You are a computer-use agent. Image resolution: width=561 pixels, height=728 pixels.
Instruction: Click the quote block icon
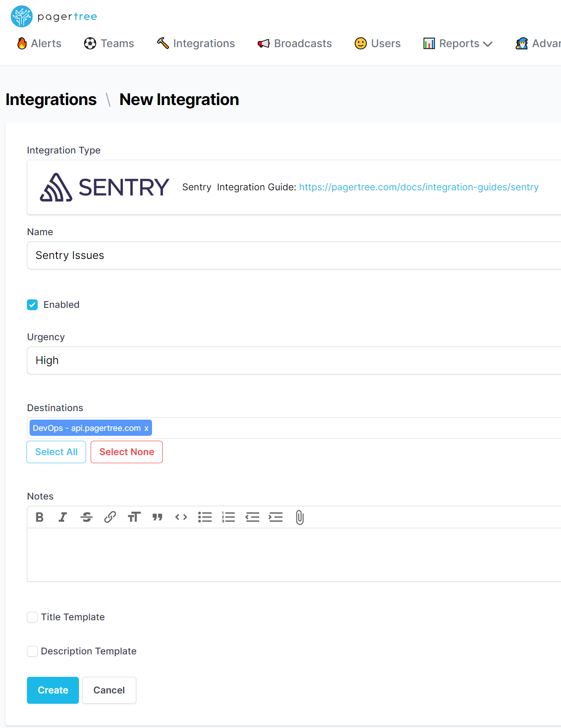157,517
